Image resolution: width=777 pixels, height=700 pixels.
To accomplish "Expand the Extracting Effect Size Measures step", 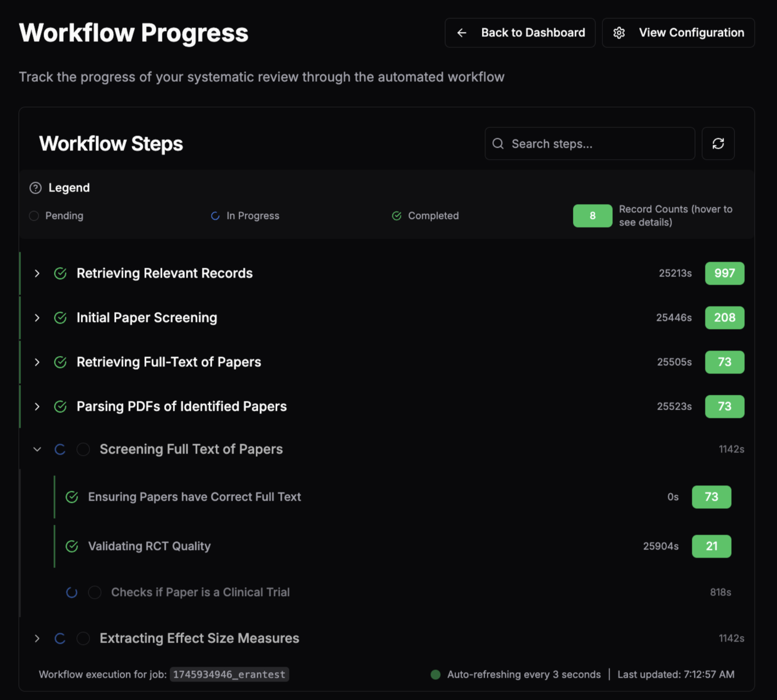I will [x=37, y=638].
